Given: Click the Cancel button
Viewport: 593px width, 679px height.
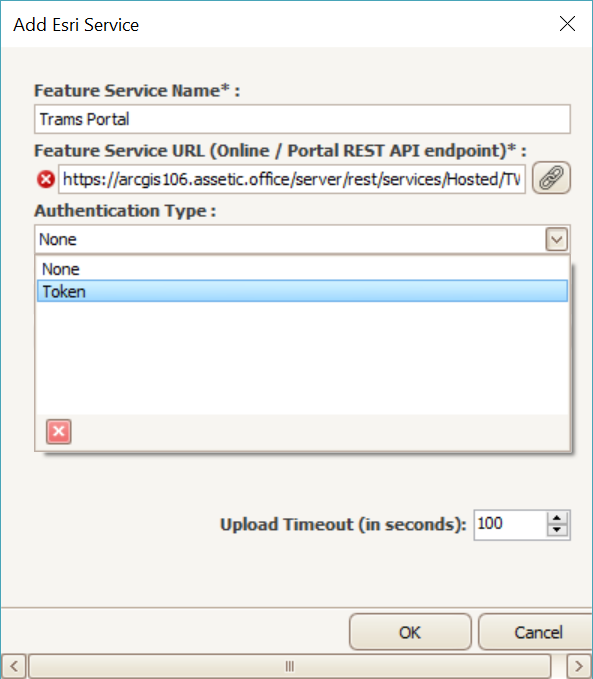Looking at the screenshot, I should point(537,632).
